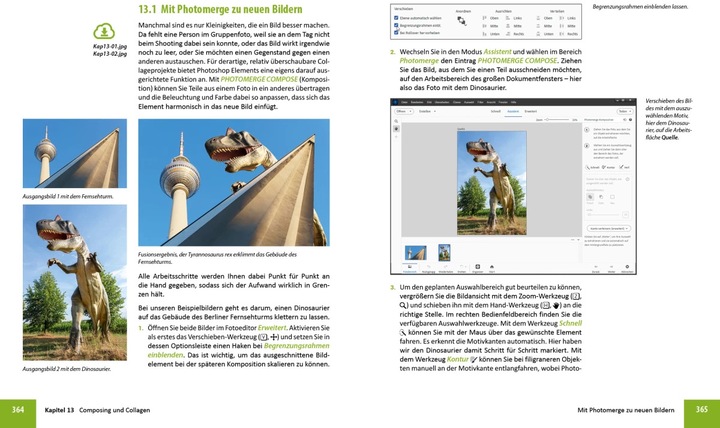Toggle 'Ebene automatisch wählen' checkbox
The image size is (720, 428).
(x=396, y=18)
